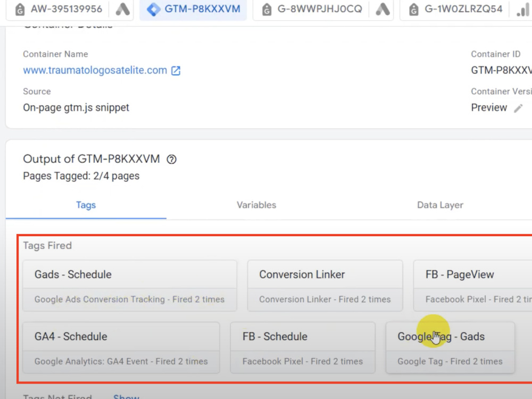Click tag icon on G-8WWPJHJ0CQ chip
The height and width of the screenshot is (399, 532).
267,10
